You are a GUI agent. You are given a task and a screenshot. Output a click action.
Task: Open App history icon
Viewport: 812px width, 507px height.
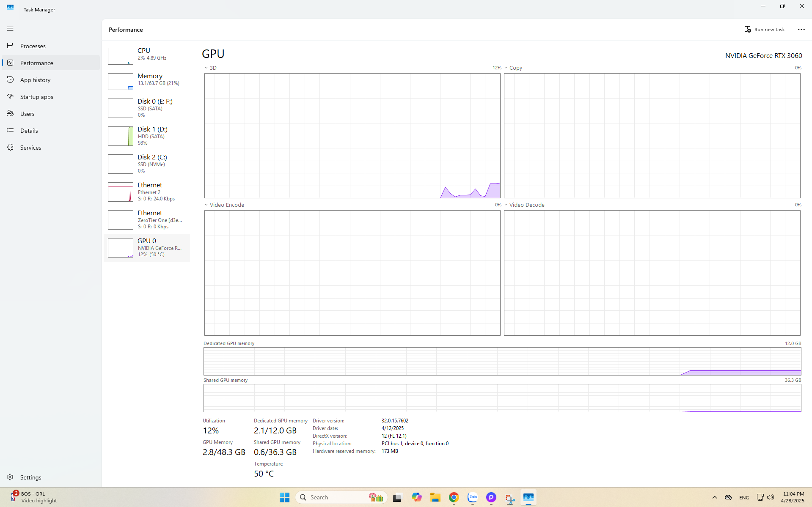click(10, 79)
